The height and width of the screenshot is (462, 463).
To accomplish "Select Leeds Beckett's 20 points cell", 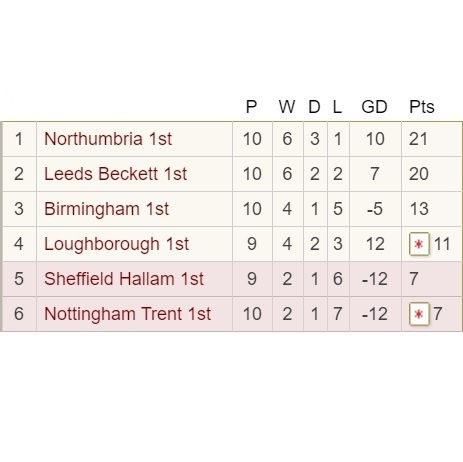I will (432, 174).
